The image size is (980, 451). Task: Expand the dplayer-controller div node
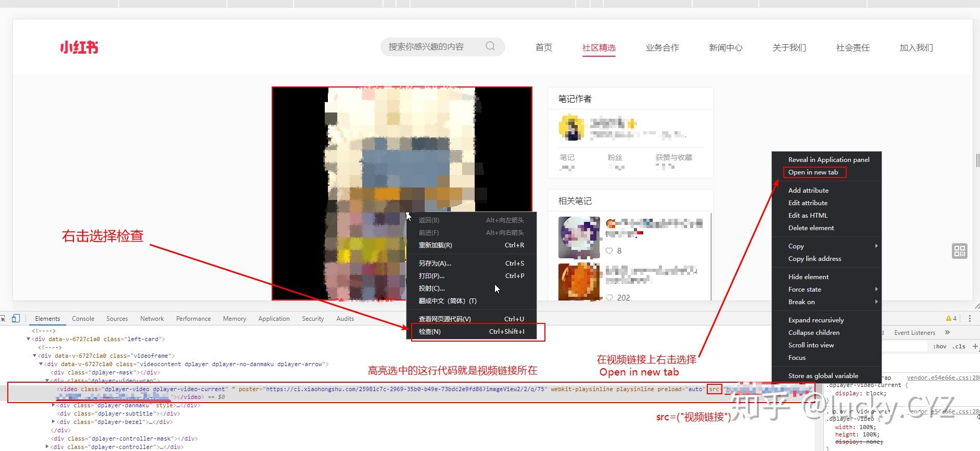tap(47, 447)
